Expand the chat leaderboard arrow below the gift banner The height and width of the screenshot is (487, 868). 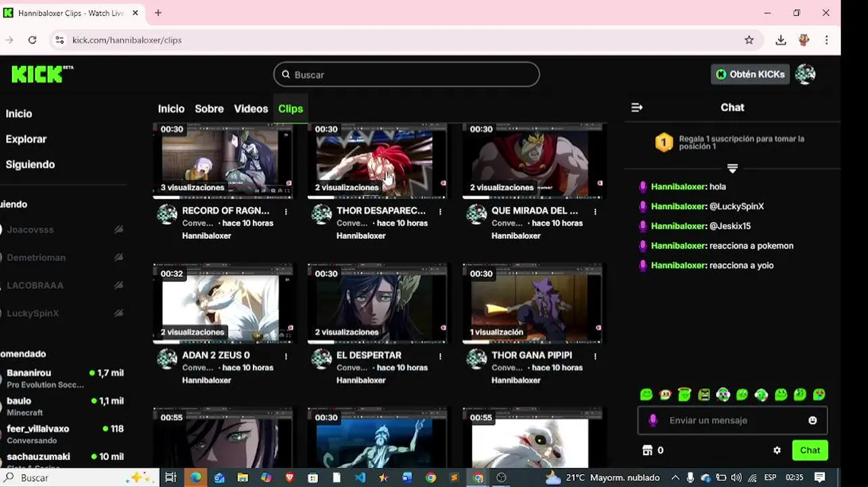(732, 168)
